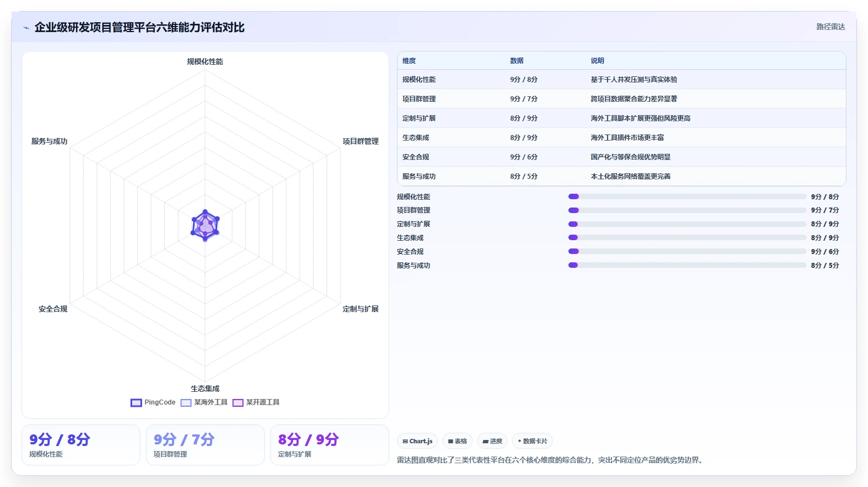Click the 安全合规 progress bar
The height and width of the screenshot is (487, 868).
pyautogui.click(x=687, y=251)
